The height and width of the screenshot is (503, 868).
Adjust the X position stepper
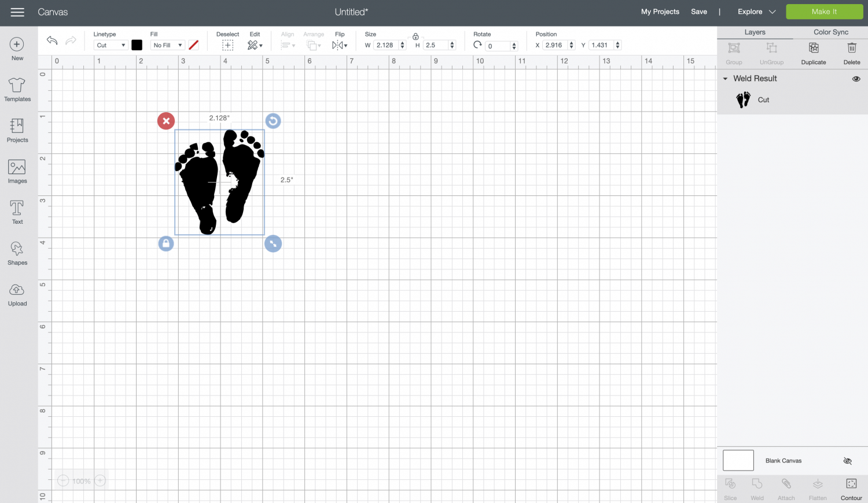coord(572,45)
